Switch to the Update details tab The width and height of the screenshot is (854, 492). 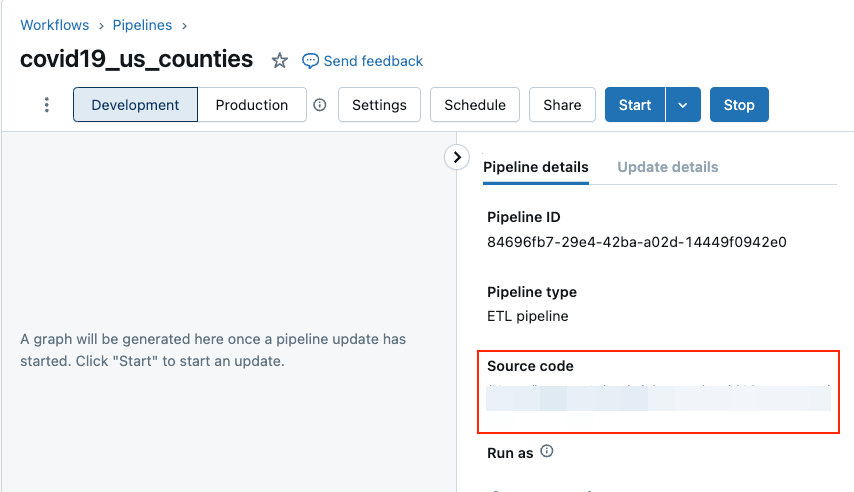tap(668, 167)
